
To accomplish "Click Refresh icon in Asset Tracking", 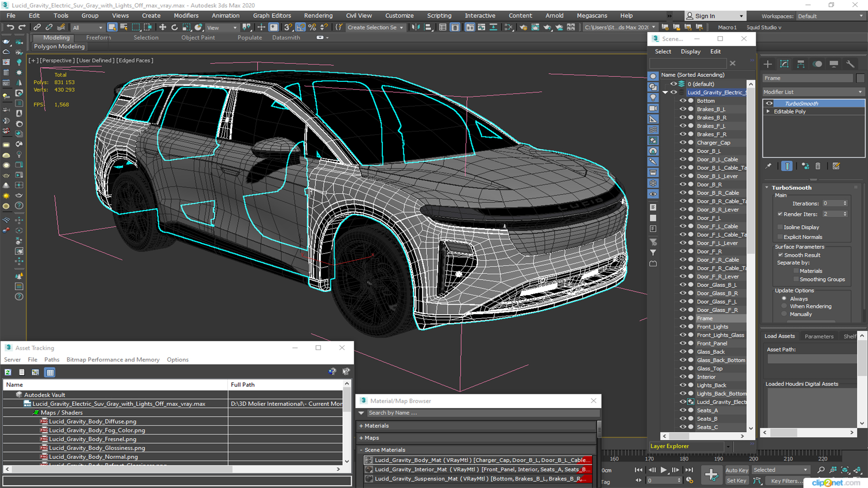I will 8,372.
